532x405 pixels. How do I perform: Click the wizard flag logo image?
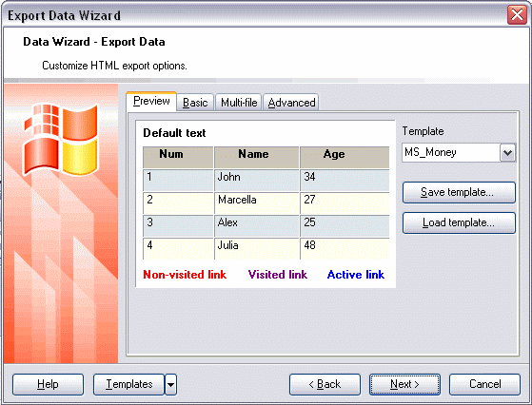[x=61, y=139]
